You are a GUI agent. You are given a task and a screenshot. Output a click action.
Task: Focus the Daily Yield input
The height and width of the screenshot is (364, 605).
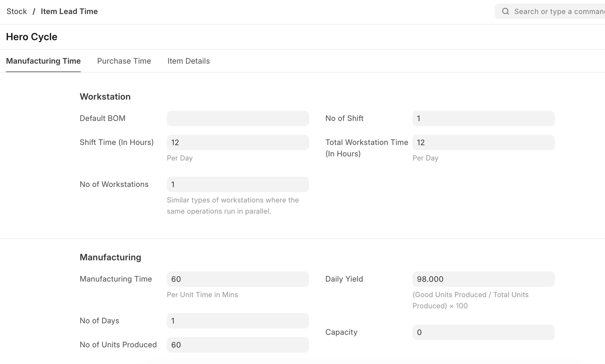pos(483,279)
